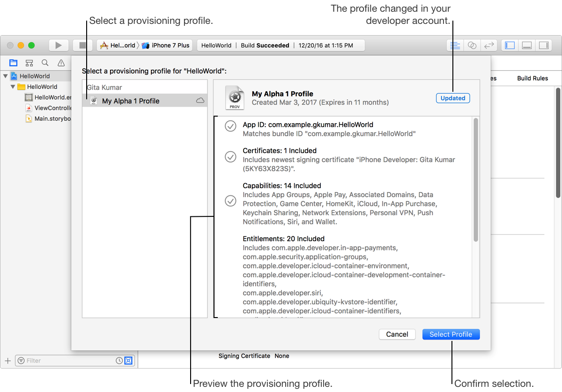Click the yellow minimize window button
This screenshot has height=392, width=562.
pos(21,45)
